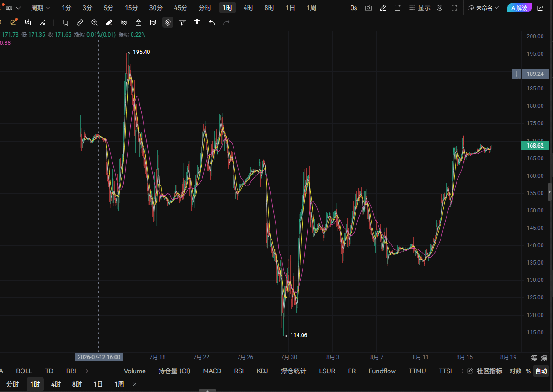Image resolution: width=553 pixels, height=392 pixels.
Task: Toggle the MACD indicator
Action: (x=212, y=371)
